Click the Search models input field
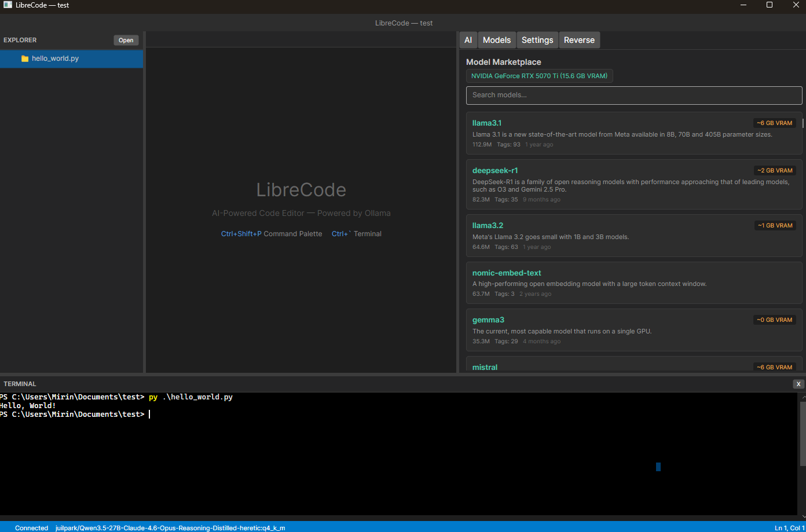 (x=634, y=95)
